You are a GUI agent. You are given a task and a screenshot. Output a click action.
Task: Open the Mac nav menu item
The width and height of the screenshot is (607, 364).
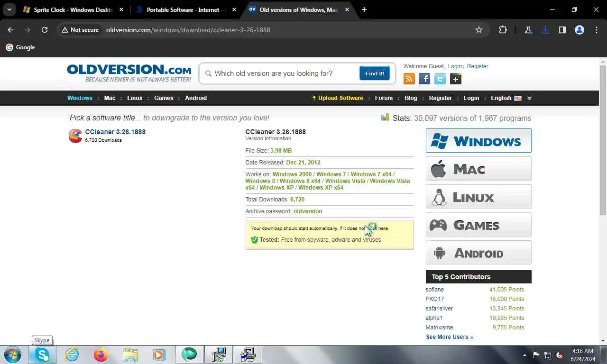[110, 98]
